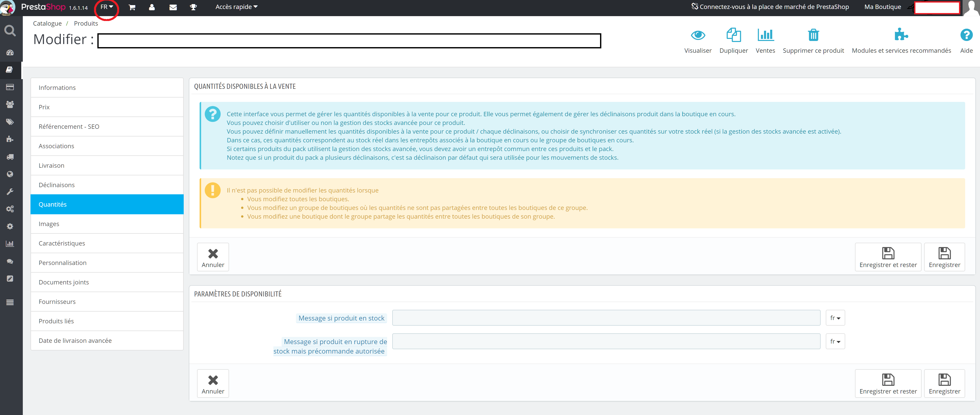The width and height of the screenshot is (980, 415).
Task: Click the PrestaShop logo
Action: (43, 7)
